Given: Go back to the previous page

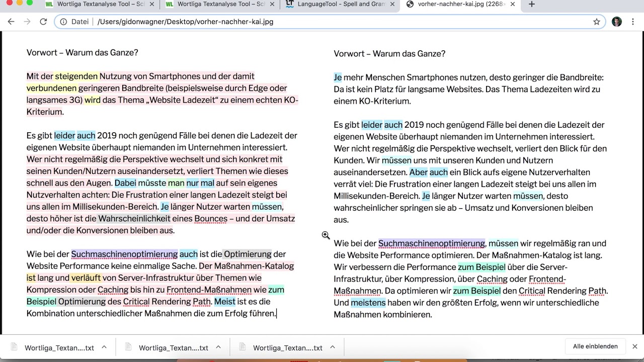Looking at the screenshot, I should [x=11, y=22].
